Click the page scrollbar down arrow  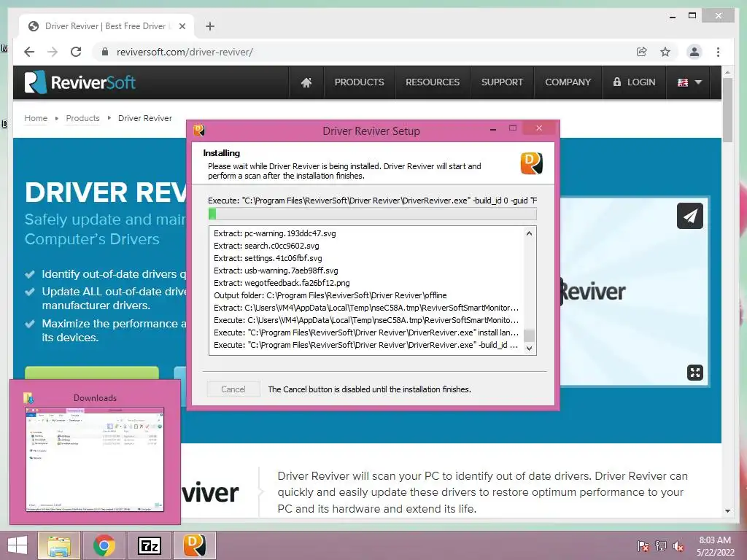click(x=727, y=511)
